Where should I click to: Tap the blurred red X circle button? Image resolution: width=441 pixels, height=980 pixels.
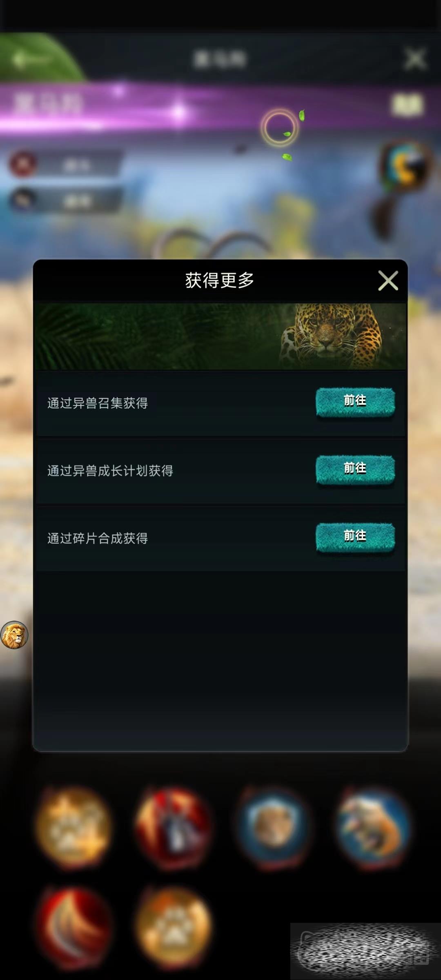click(23, 164)
